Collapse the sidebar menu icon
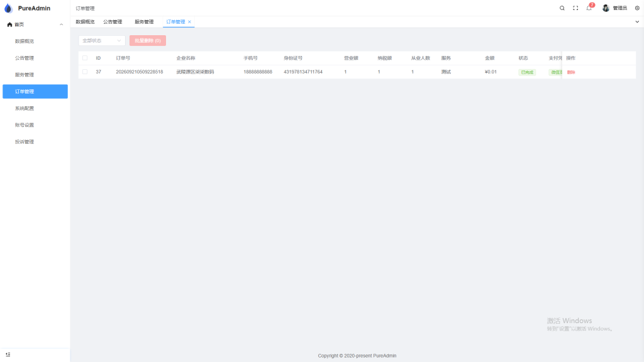The image size is (644, 362). [8, 354]
